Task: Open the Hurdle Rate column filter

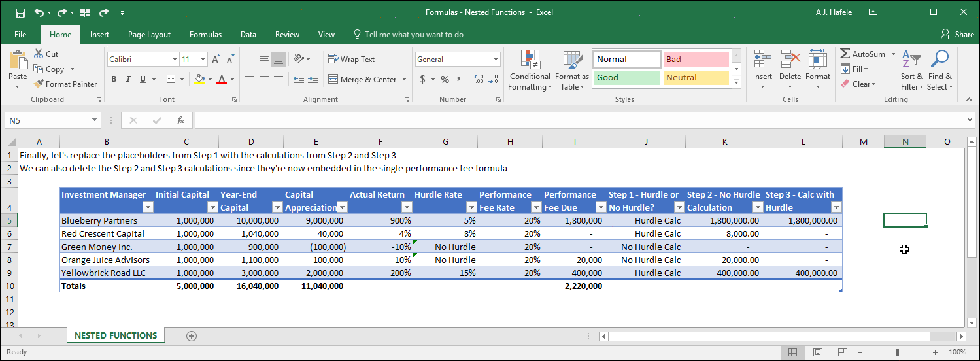Action: pos(471,207)
